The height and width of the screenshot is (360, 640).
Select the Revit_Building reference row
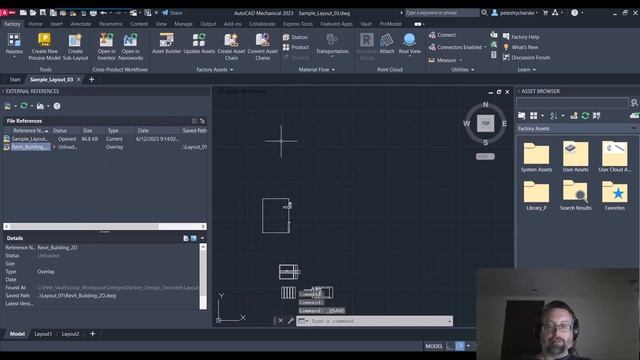click(105, 147)
